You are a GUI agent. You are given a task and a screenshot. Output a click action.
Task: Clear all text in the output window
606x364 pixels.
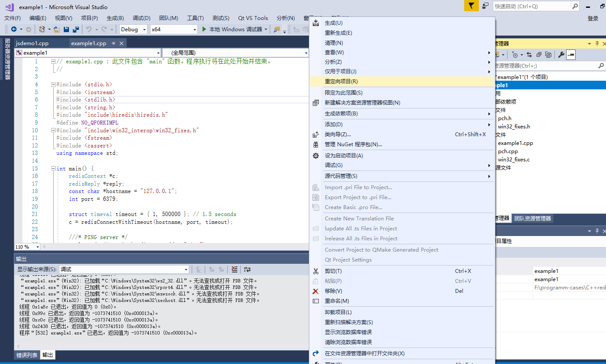point(234,269)
